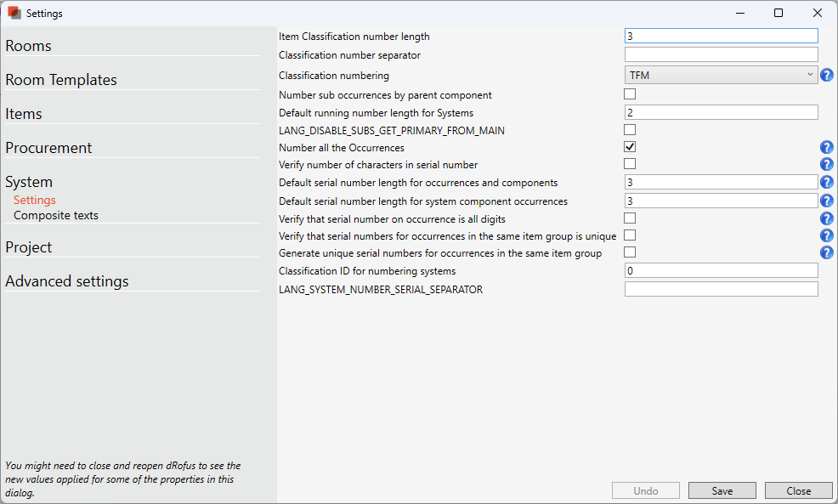Click the Classification number separator field

click(721, 55)
